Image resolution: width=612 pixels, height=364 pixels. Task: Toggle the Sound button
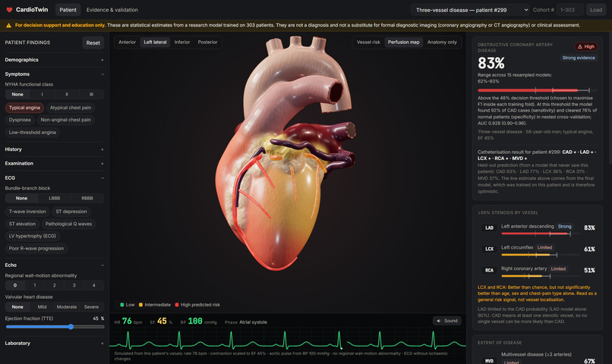[x=447, y=321]
